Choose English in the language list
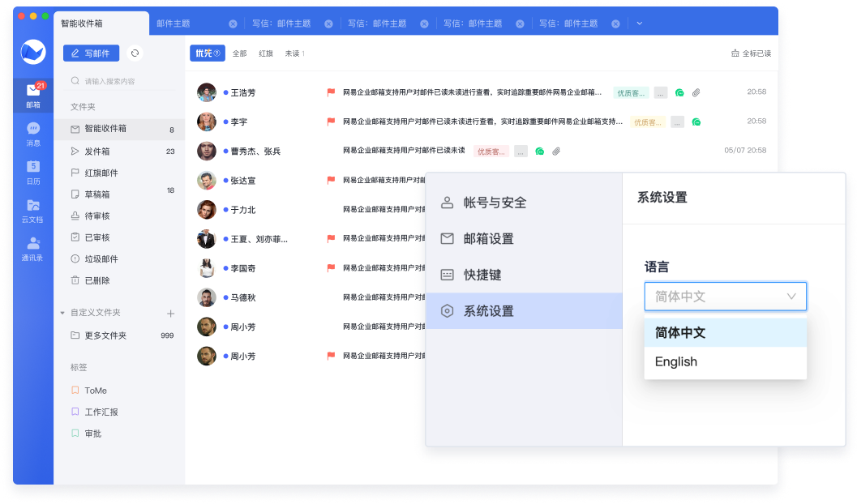This screenshot has height=504, width=857. point(726,361)
